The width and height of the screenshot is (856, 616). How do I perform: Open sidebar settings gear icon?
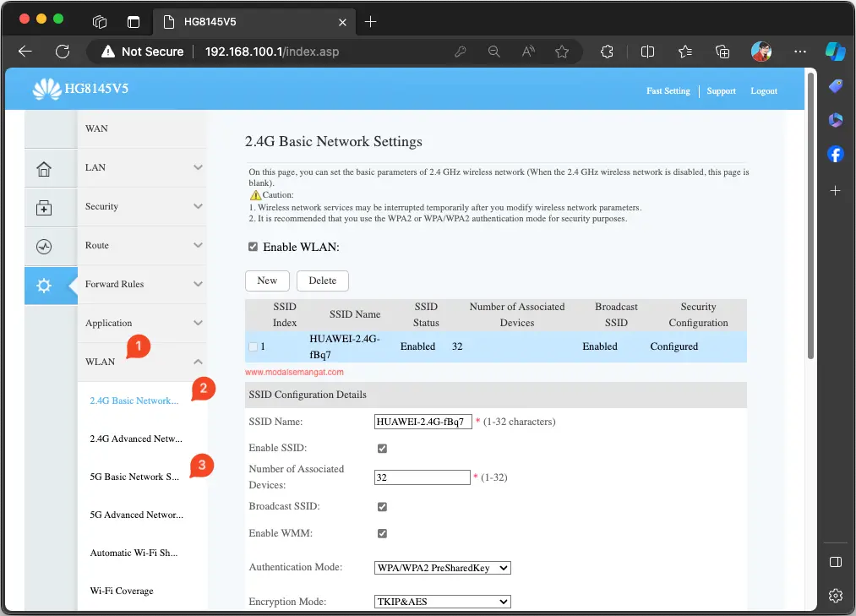click(835, 596)
